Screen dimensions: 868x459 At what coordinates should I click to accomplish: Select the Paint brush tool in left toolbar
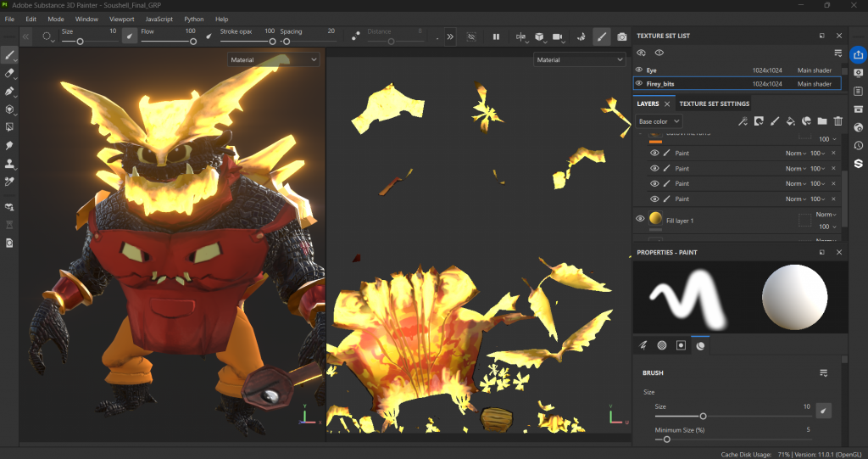(9, 55)
